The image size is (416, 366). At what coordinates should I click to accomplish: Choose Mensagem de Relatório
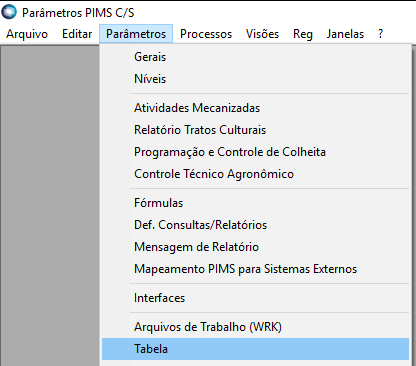point(255,247)
